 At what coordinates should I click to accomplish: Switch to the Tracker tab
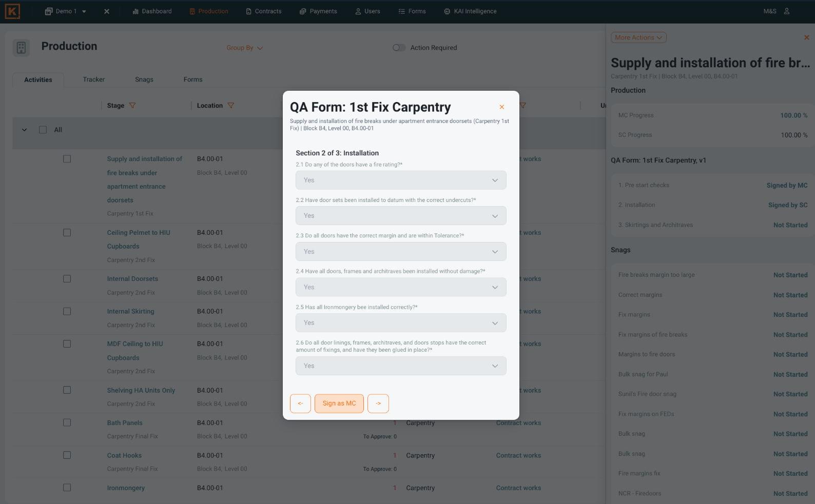click(93, 79)
